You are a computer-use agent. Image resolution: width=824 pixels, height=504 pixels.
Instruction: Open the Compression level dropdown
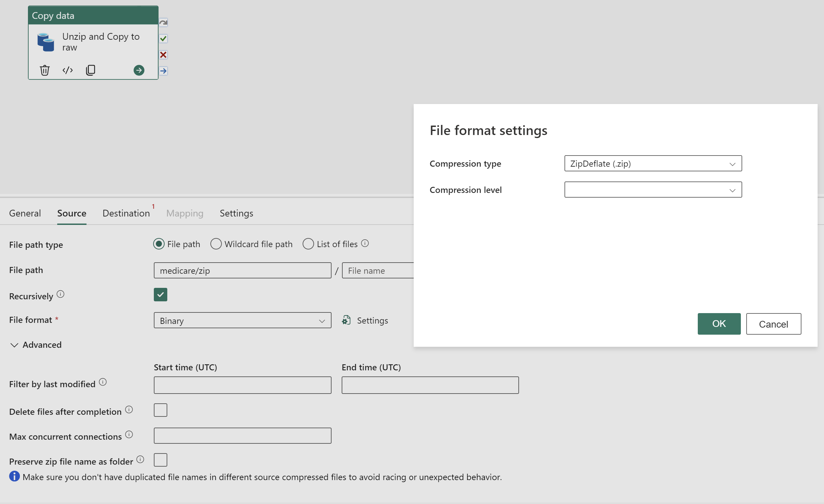pos(653,190)
